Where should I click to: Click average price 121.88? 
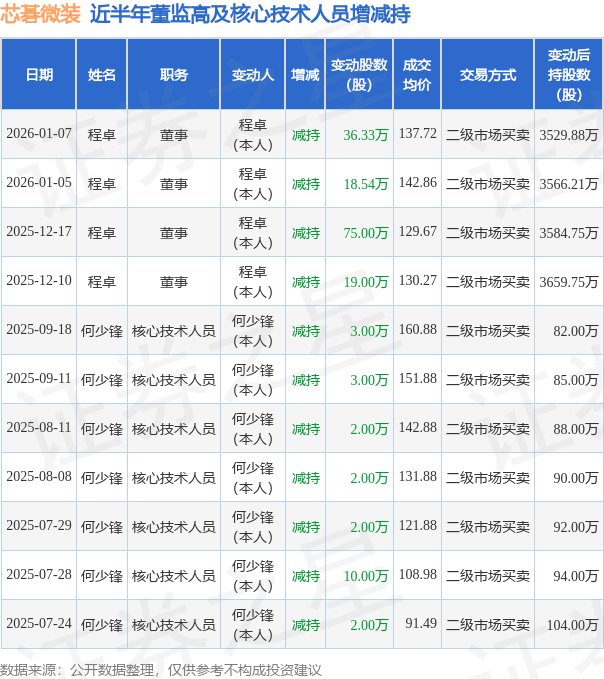[x=417, y=525]
